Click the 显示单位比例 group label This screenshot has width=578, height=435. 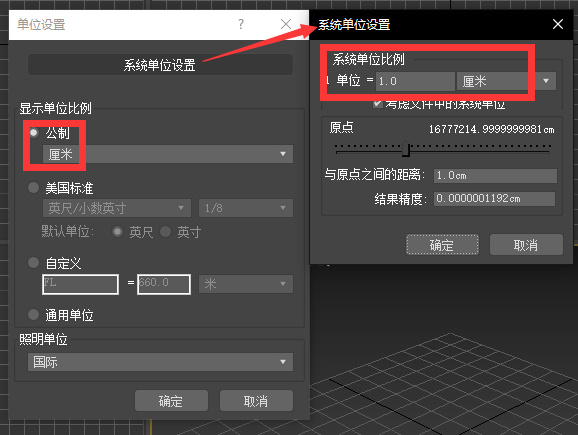(55, 108)
